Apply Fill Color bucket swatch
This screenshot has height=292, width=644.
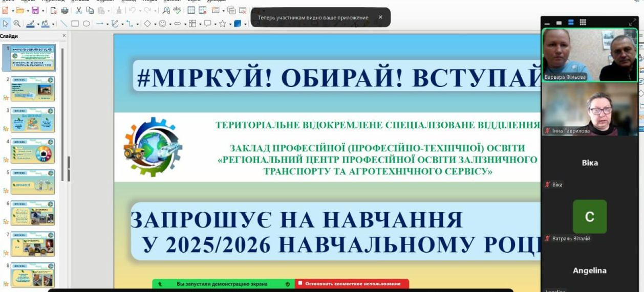pyautogui.click(x=45, y=24)
